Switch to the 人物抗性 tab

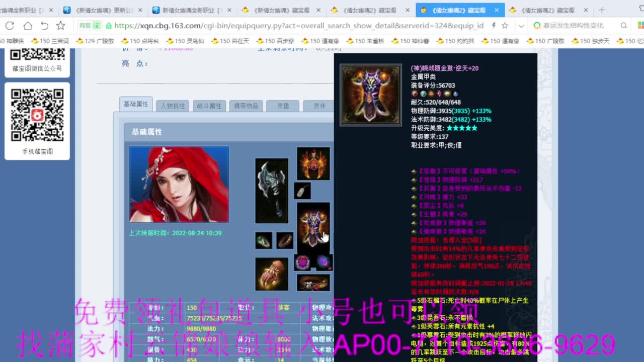point(173,106)
